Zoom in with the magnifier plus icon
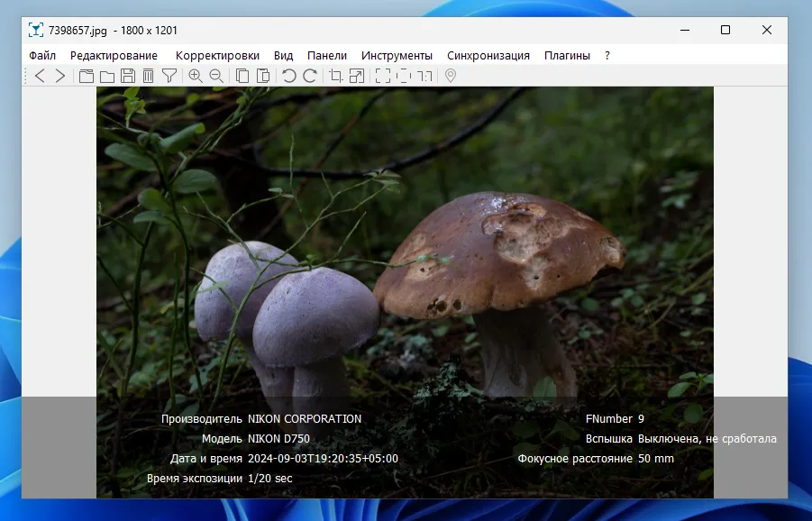 point(195,76)
